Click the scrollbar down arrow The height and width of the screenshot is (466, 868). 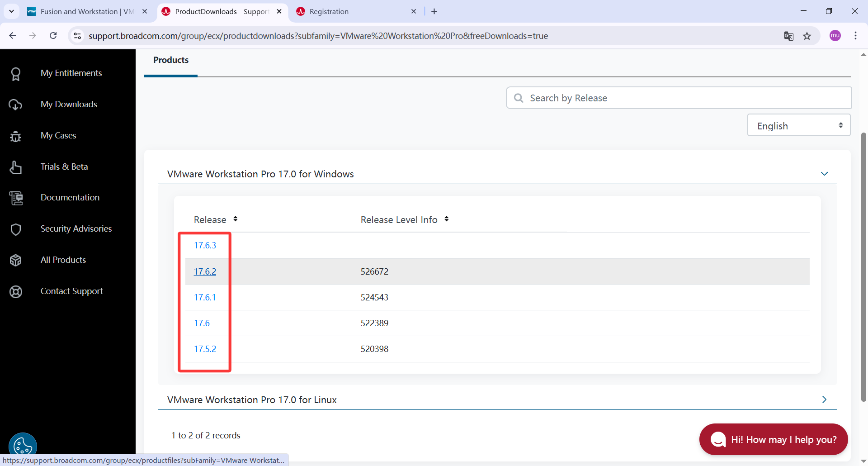pos(863,461)
